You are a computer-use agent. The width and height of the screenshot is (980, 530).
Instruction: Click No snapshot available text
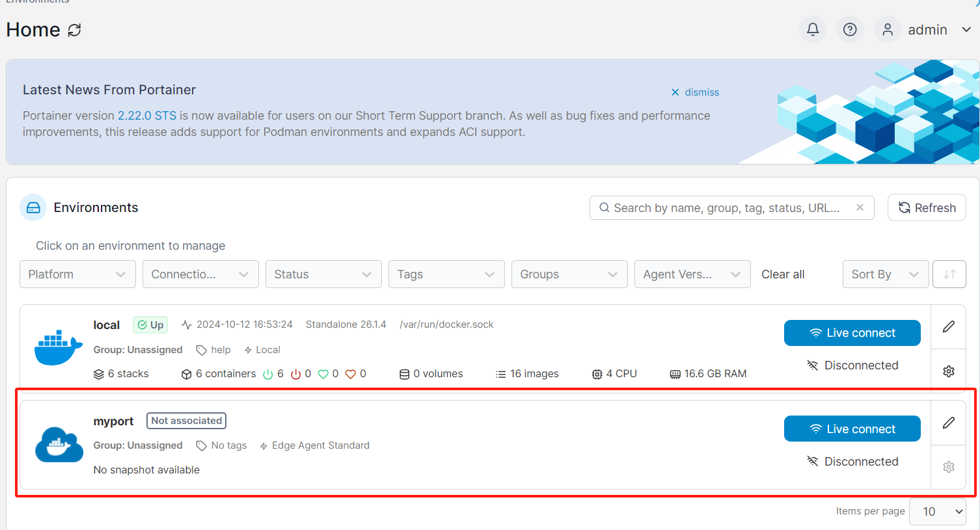click(x=146, y=470)
